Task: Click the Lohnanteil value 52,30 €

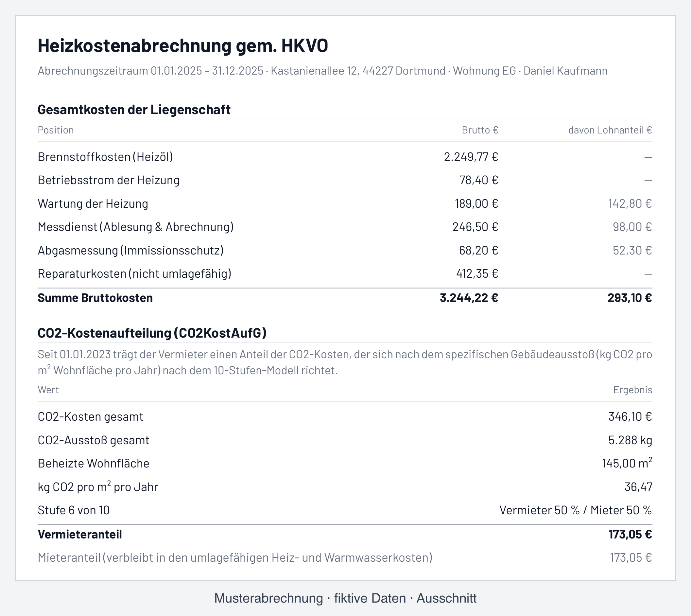Action: click(x=632, y=251)
